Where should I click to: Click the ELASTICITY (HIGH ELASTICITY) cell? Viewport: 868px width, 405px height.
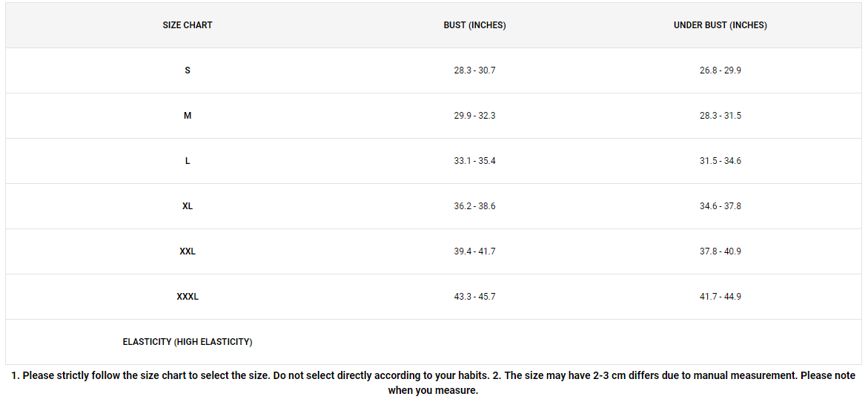pyautogui.click(x=187, y=342)
